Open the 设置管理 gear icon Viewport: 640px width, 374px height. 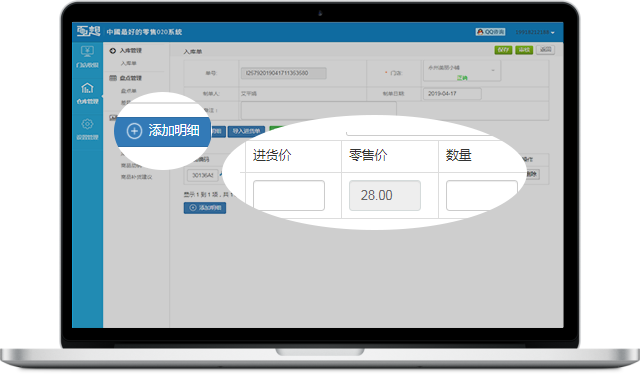(87, 124)
